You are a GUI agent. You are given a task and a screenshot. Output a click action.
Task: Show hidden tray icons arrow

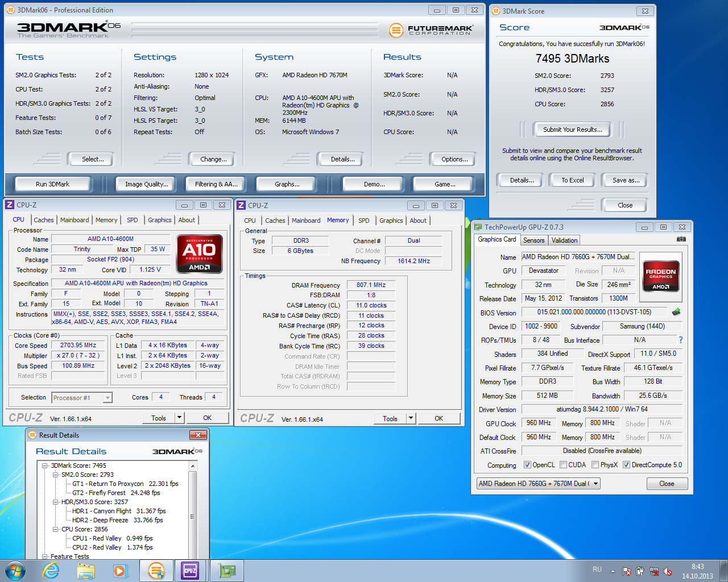[x=613, y=571]
